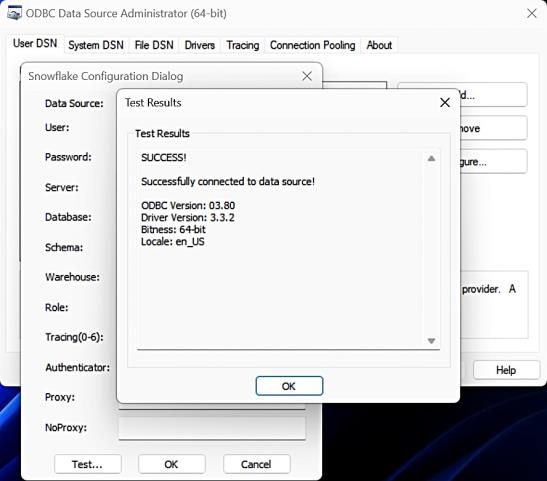The width and height of the screenshot is (547, 481).
Task: Click the NoProxy input field
Action: point(212,428)
